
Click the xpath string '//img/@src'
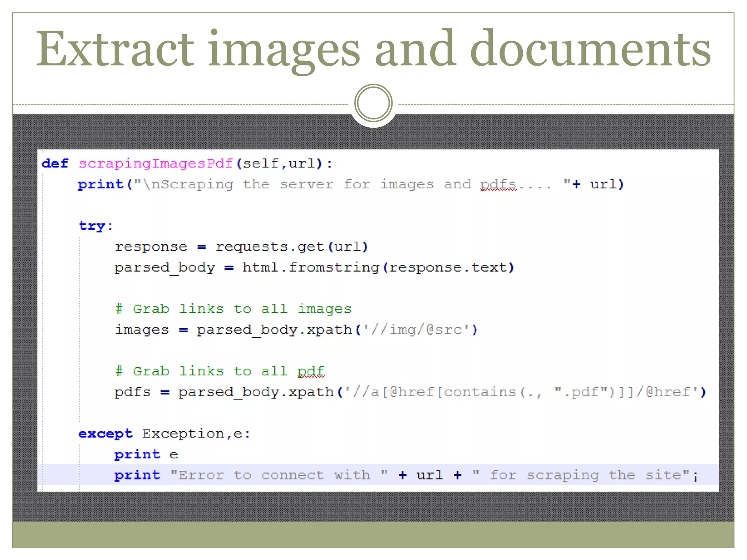pos(416,330)
